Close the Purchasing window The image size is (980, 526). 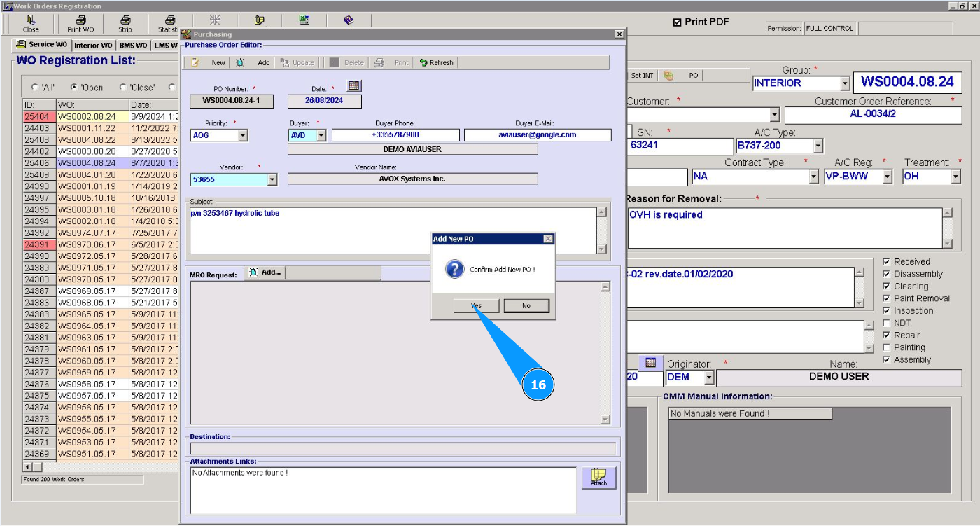point(619,34)
